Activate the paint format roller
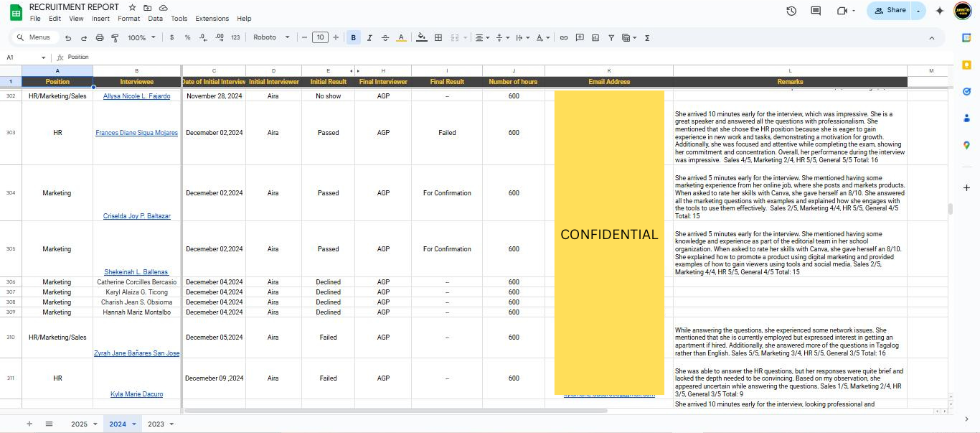980x433 pixels. pyautogui.click(x=115, y=37)
